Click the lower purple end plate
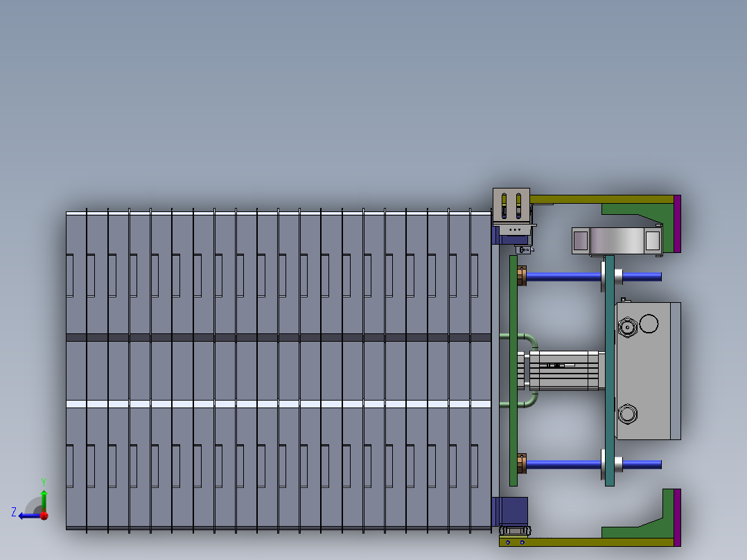Image resolution: width=747 pixels, height=560 pixels. (678, 518)
